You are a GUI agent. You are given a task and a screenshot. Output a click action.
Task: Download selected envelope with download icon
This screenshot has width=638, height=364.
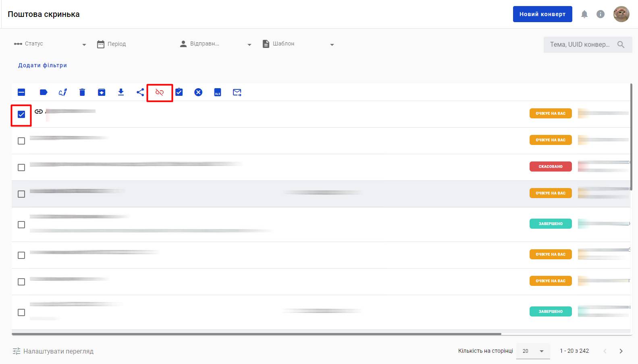tap(121, 93)
